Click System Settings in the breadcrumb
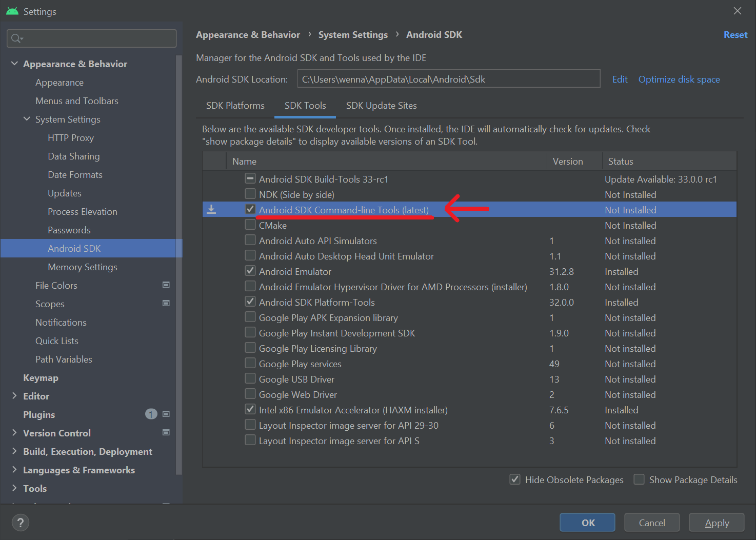756x540 pixels. coord(353,35)
